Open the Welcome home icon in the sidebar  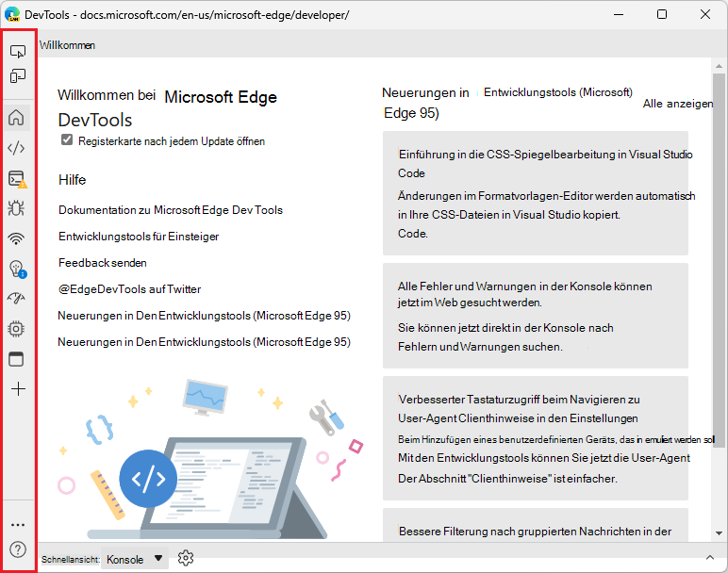tap(16, 118)
